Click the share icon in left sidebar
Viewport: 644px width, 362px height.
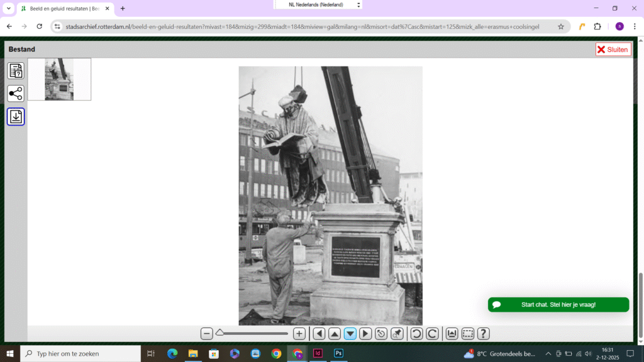[x=16, y=94]
